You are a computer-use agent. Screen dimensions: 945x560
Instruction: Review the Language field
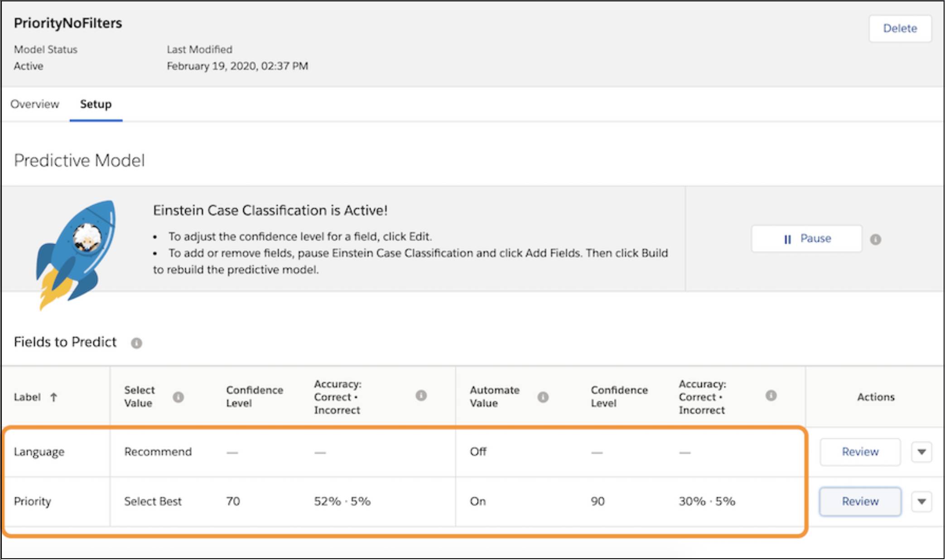pos(860,452)
